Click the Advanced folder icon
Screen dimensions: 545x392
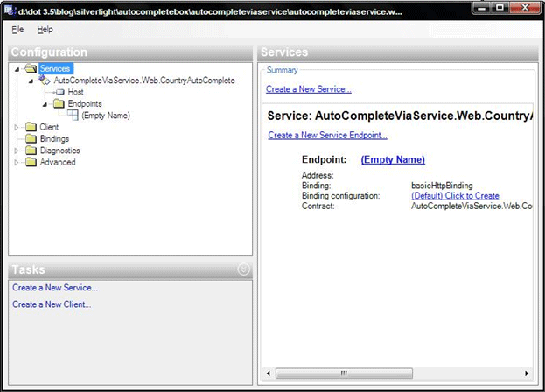pyautogui.click(x=31, y=162)
